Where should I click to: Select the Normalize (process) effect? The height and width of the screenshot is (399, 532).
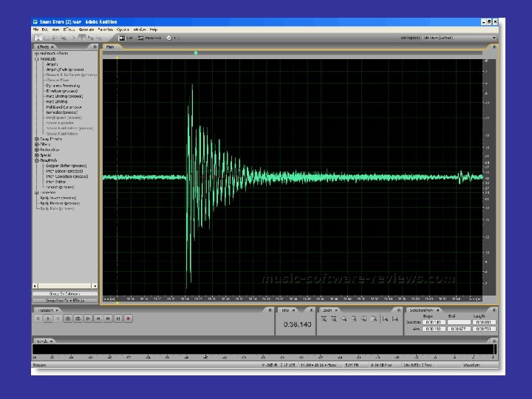click(x=63, y=112)
